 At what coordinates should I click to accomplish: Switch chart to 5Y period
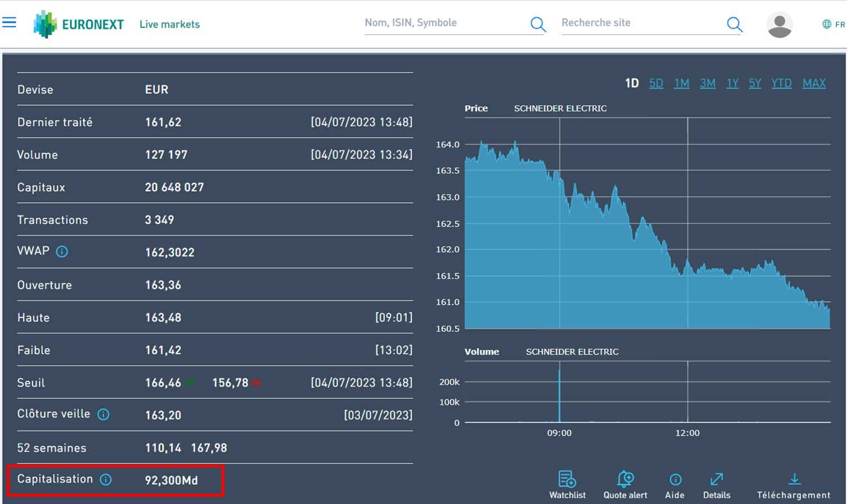[x=755, y=83]
